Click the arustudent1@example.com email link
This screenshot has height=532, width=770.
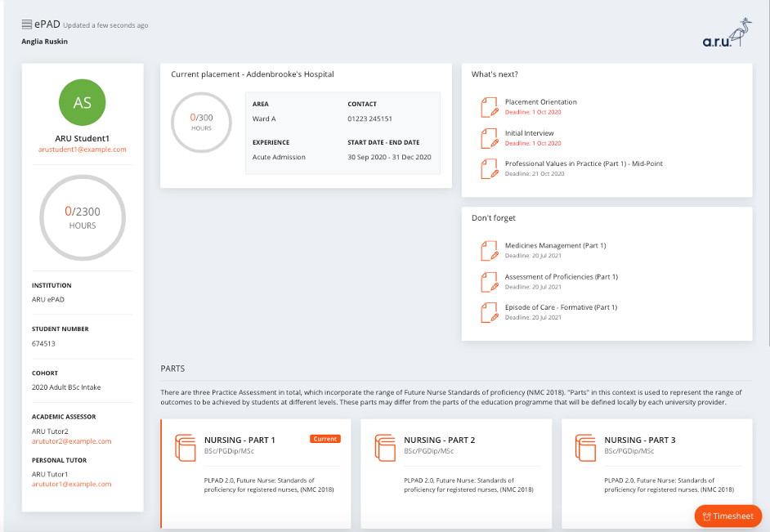83,150
